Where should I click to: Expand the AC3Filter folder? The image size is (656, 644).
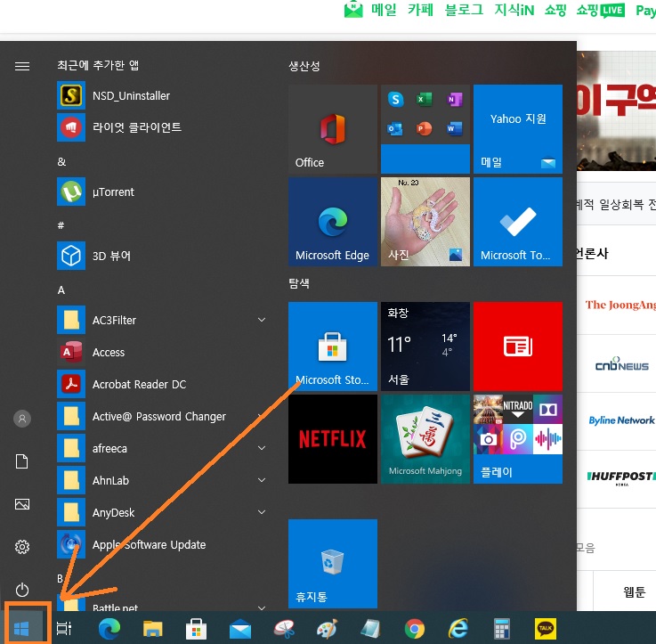262,320
